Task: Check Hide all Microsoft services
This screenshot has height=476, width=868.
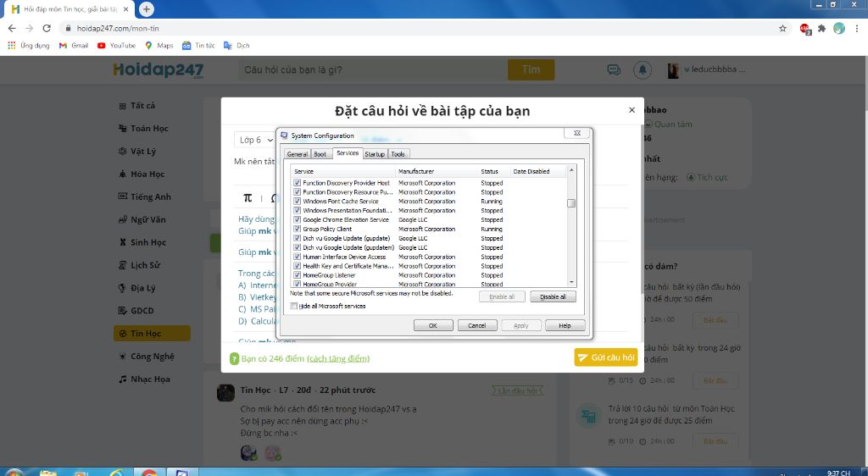Action: click(x=294, y=306)
